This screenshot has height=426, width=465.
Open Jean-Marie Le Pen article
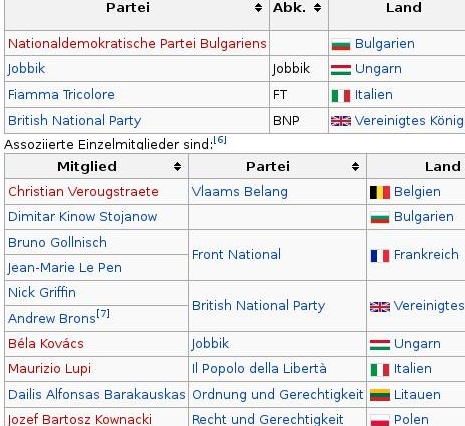click(65, 268)
